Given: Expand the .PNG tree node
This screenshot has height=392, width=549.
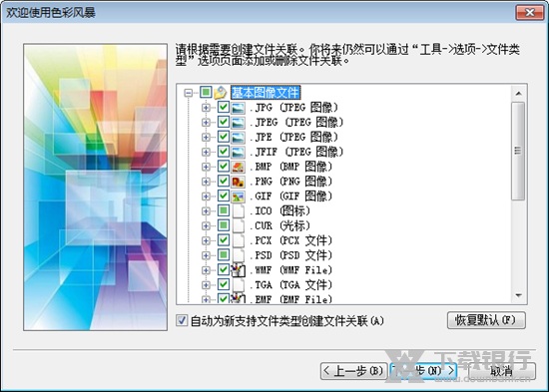Looking at the screenshot, I should pyautogui.click(x=206, y=182).
